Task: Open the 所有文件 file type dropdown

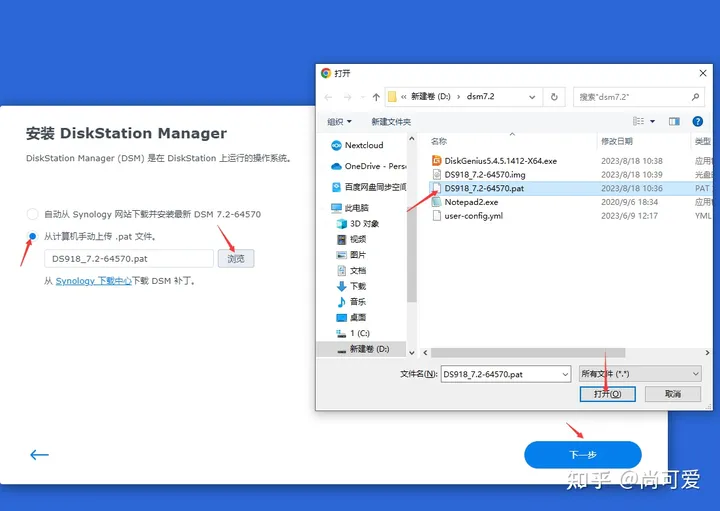Action: pyautogui.click(x=640, y=374)
